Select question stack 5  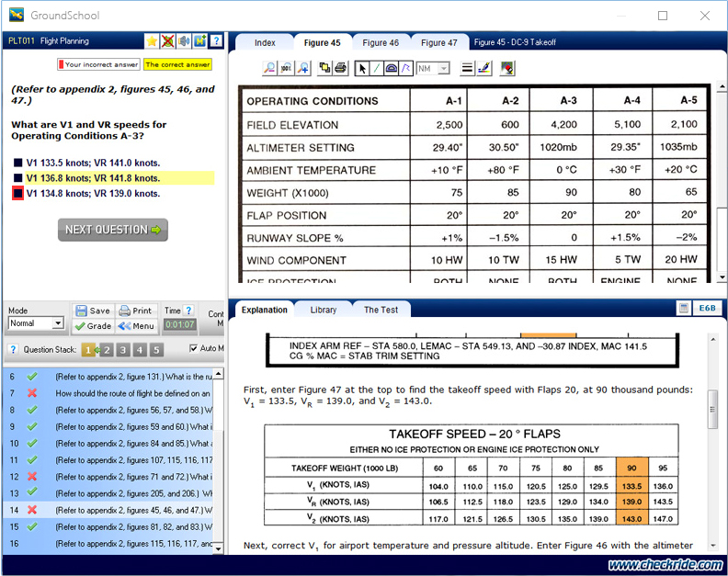pyautogui.click(x=156, y=350)
